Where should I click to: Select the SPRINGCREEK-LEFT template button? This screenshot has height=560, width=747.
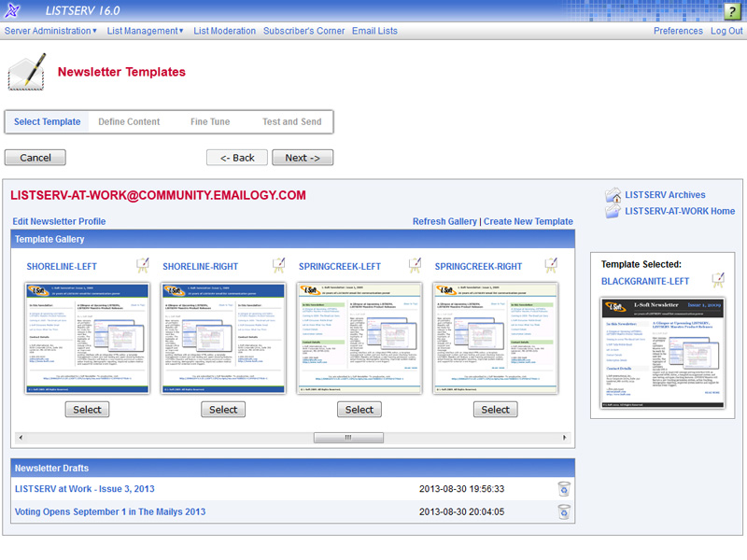click(359, 410)
